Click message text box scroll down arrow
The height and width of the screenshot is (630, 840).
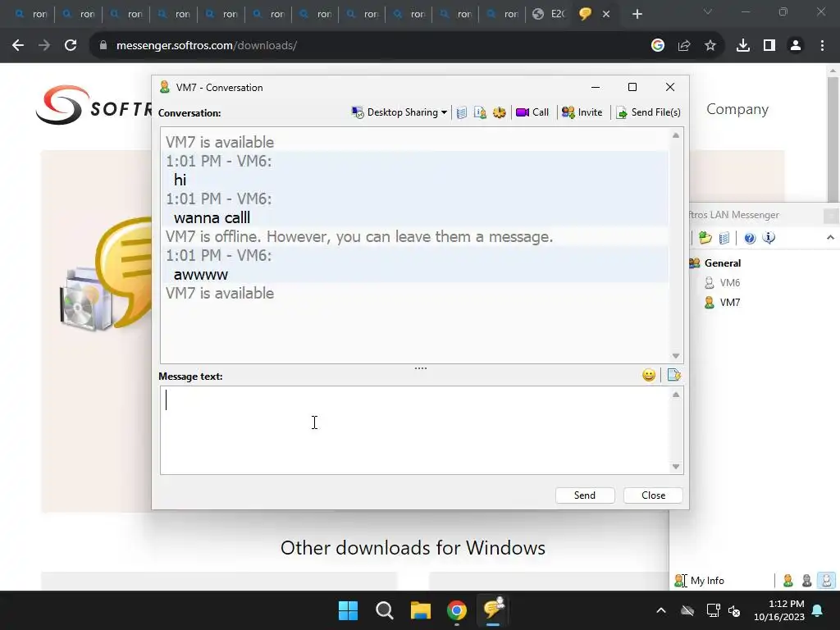676,467
